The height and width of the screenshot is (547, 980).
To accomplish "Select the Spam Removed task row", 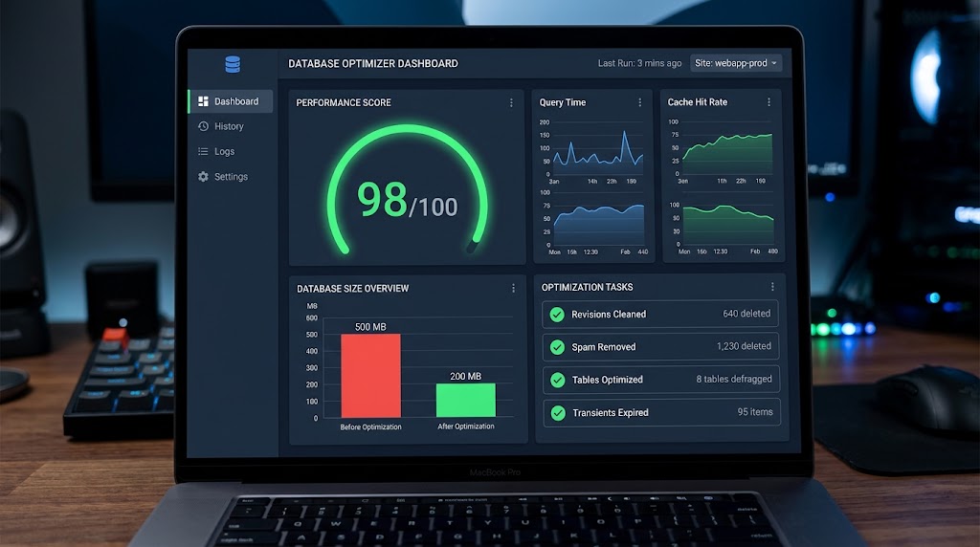I will (660, 346).
